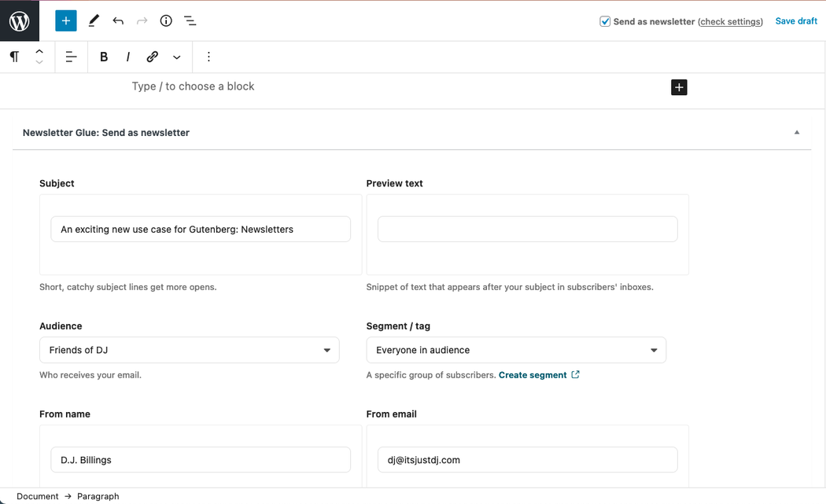Open the check settings link
Screen dimensions: 826x504
(730, 21)
